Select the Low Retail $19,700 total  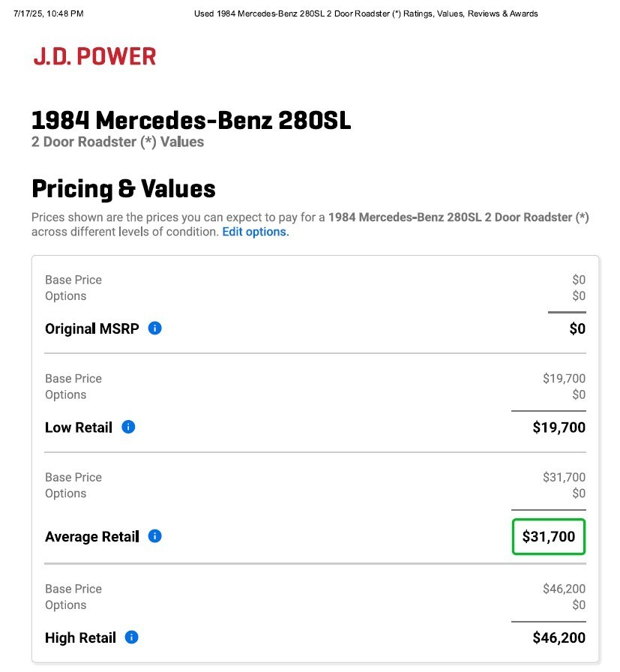click(559, 427)
